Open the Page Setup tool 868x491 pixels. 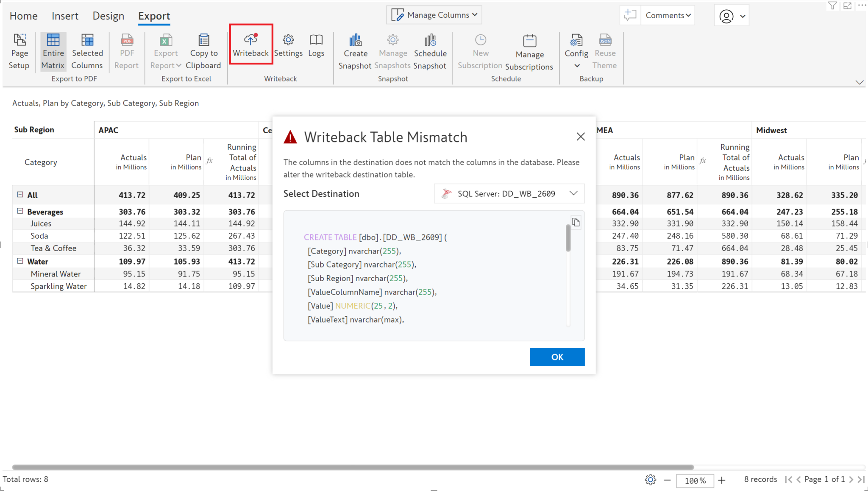point(19,51)
